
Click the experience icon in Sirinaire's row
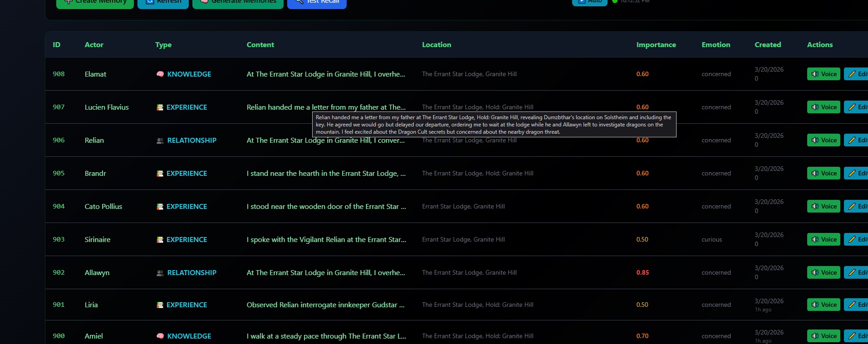(x=160, y=240)
